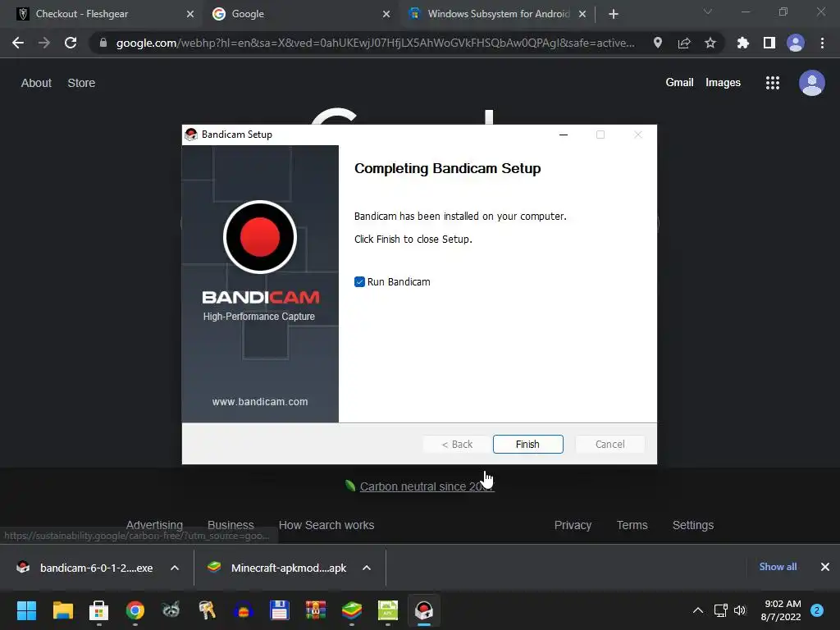
Task: Show hidden system tray icons
Action: pyautogui.click(x=697, y=610)
